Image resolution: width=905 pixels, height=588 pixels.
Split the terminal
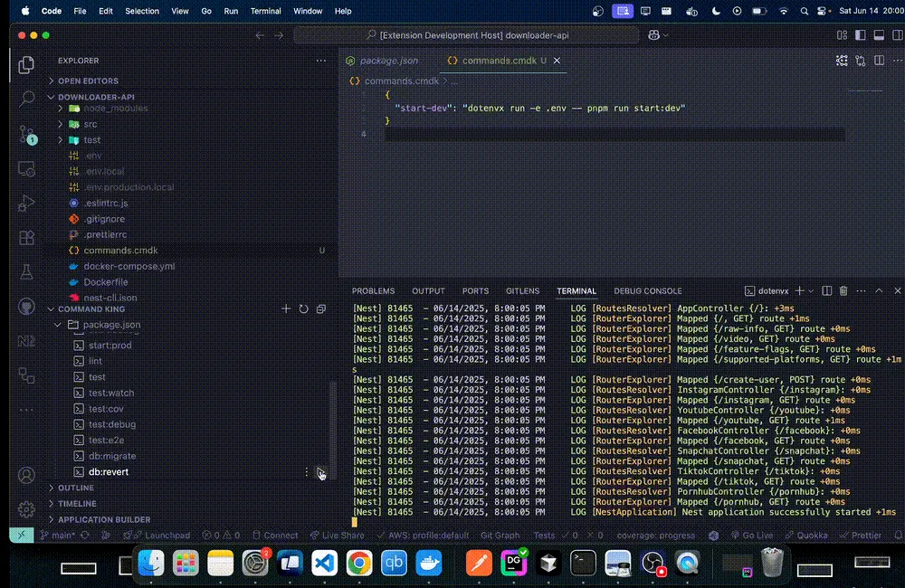click(x=826, y=290)
